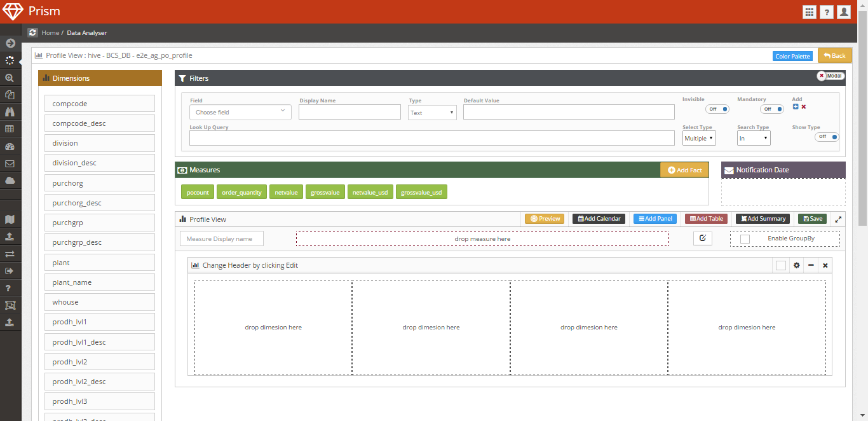Click the Add Fact button

click(x=684, y=170)
